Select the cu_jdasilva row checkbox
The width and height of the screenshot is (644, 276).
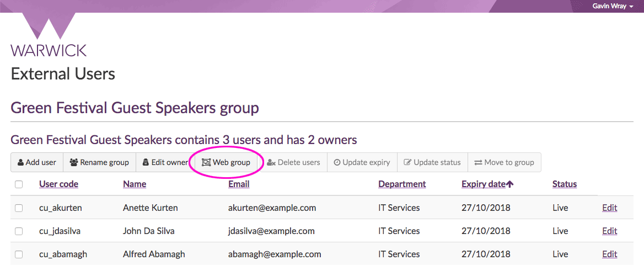coord(19,231)
